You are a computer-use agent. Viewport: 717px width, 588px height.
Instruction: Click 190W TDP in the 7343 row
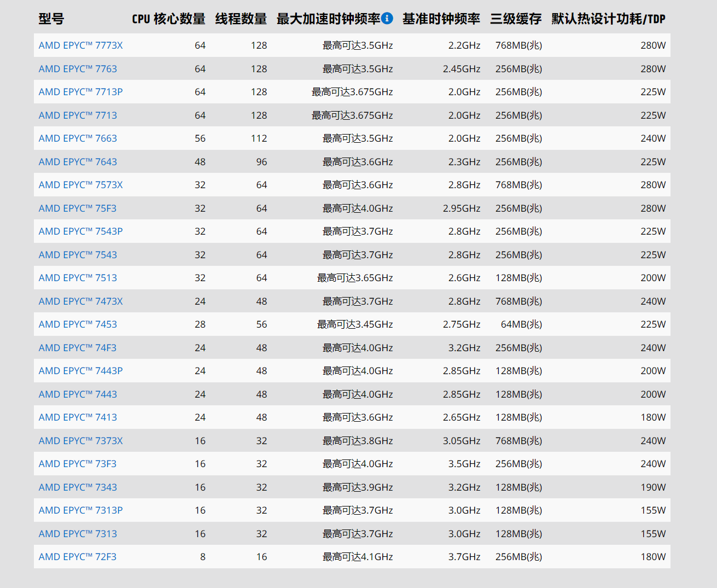click(x=654, y=487)
